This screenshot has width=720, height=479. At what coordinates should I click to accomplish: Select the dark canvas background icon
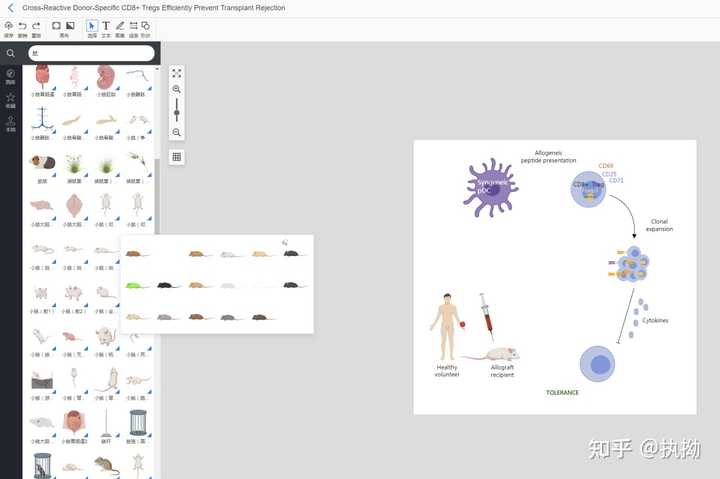[70, 26]
